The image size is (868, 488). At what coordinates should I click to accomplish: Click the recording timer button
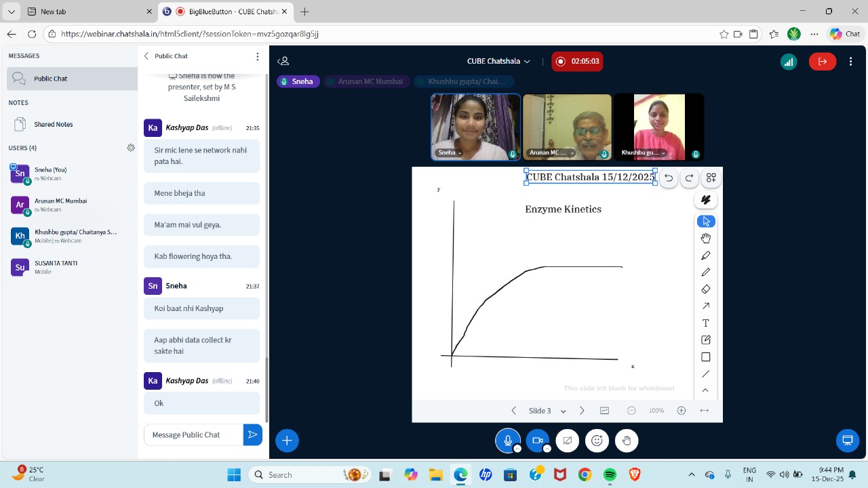(577, 61)
